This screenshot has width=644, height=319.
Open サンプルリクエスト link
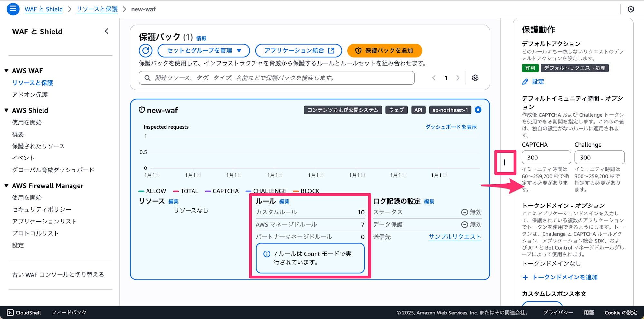click(x=455, y=237)
